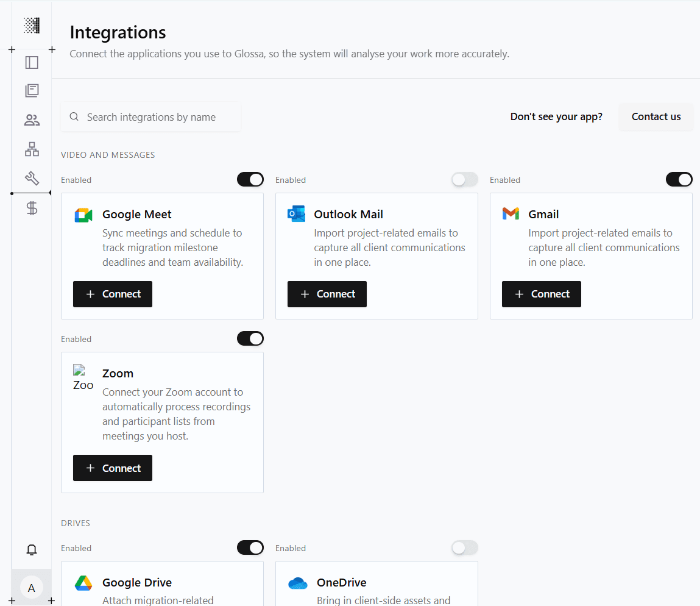Open the Integrations wrench icon in sidebar
The image size is (700, 606).
(x=31, y=179)
